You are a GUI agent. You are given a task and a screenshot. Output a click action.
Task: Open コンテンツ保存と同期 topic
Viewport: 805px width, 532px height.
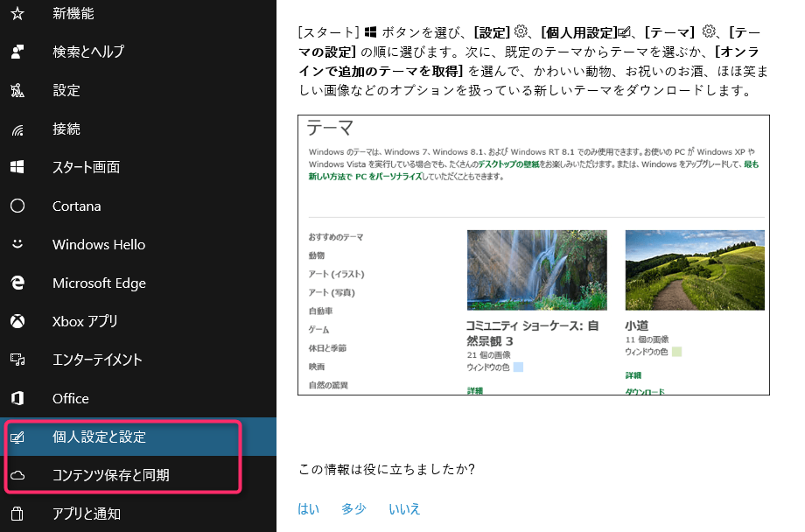[x=111, y=475]
